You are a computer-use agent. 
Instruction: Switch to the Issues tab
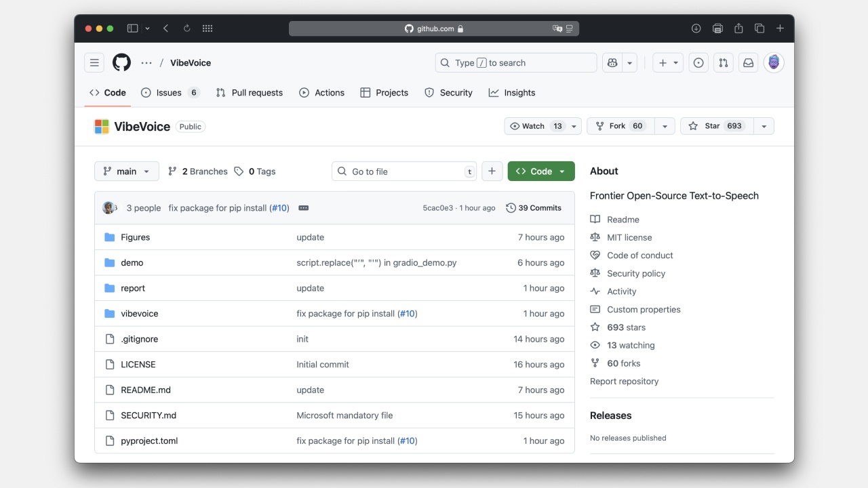coord(170,93)
